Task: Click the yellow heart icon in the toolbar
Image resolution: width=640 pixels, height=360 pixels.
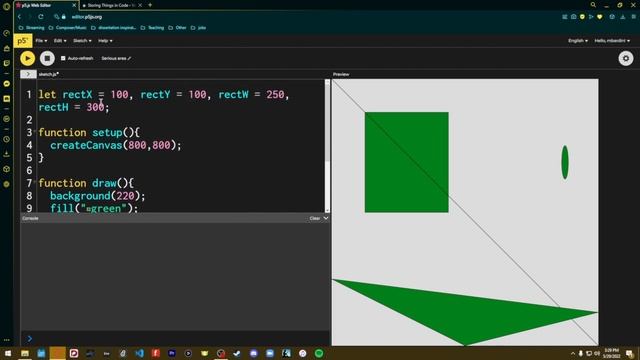Action: click(600, 17)
